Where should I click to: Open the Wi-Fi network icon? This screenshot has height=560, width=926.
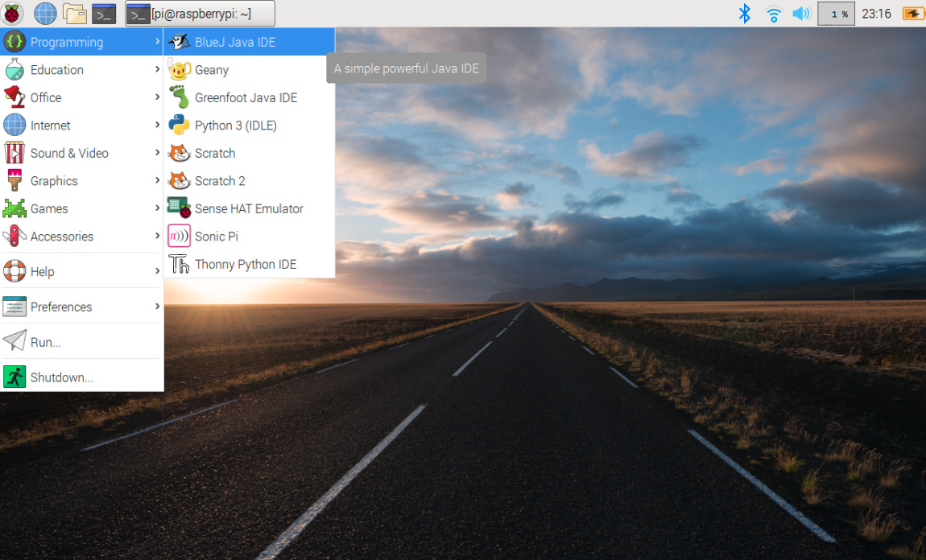pyautogui.click(x=773, y=14)
